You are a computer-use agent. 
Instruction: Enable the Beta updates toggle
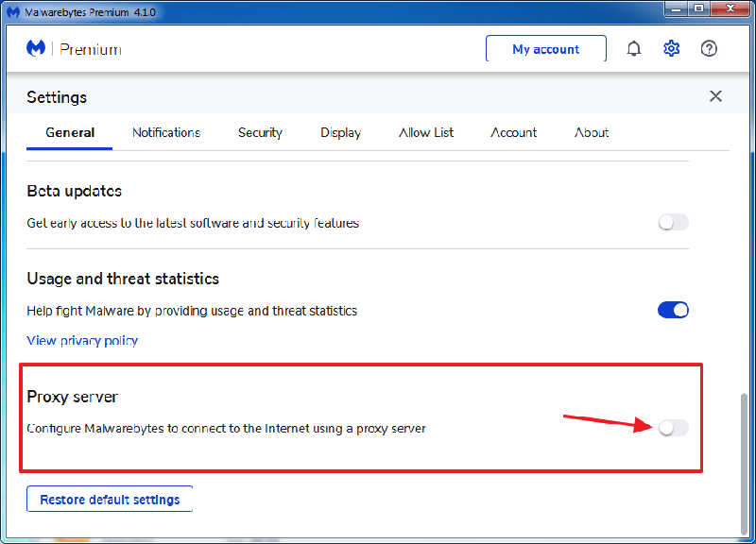(673, 223)
